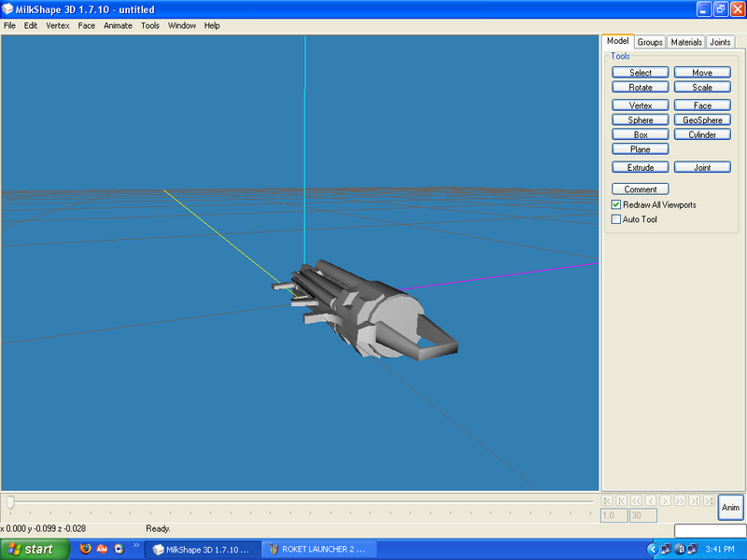
Task: Launch Windows Media Player quick launch icon
Action: pos(119,549)
